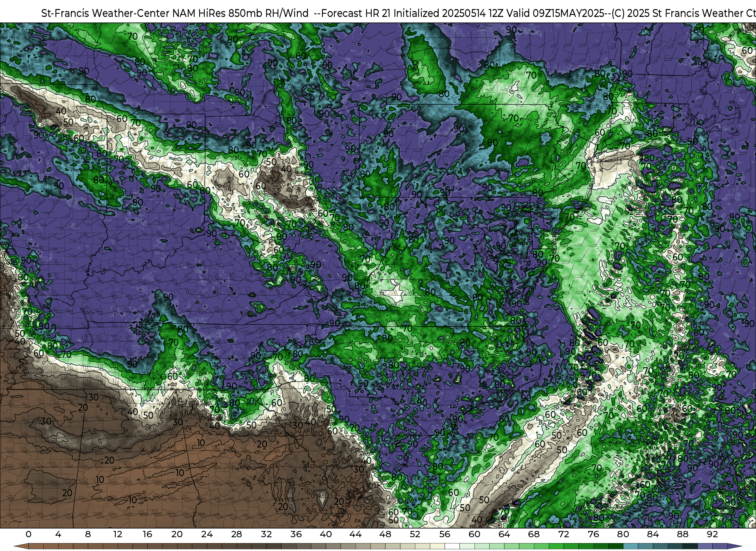Click the colorbar tick label 36

click(x=296, y=534)
